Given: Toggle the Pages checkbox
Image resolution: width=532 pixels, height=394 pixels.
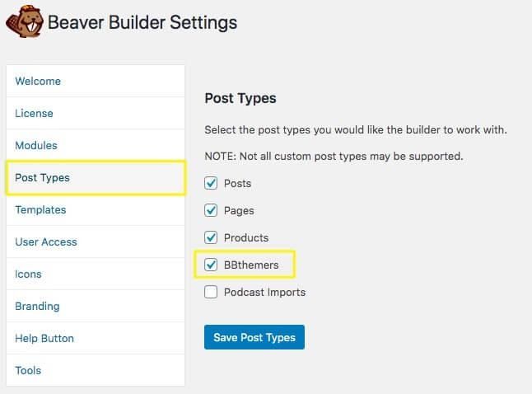Looking at the screenshot, I should coord(211,210).
